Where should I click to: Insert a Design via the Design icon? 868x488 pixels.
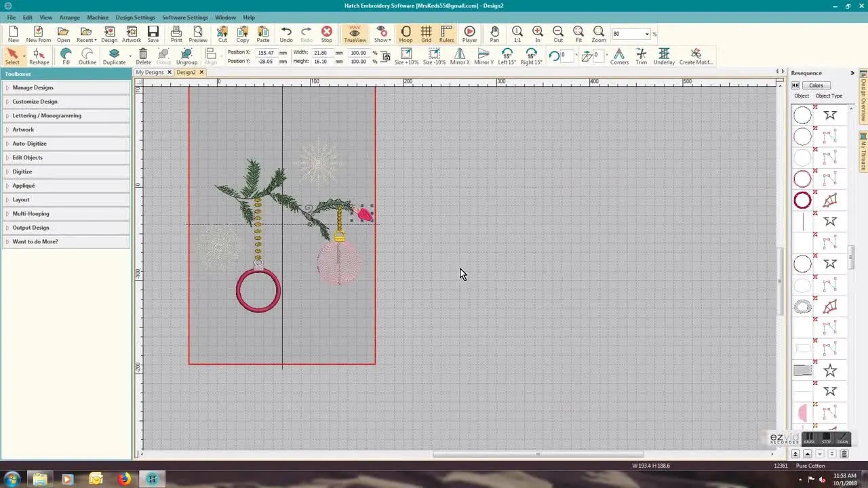(x=109, y=35)
